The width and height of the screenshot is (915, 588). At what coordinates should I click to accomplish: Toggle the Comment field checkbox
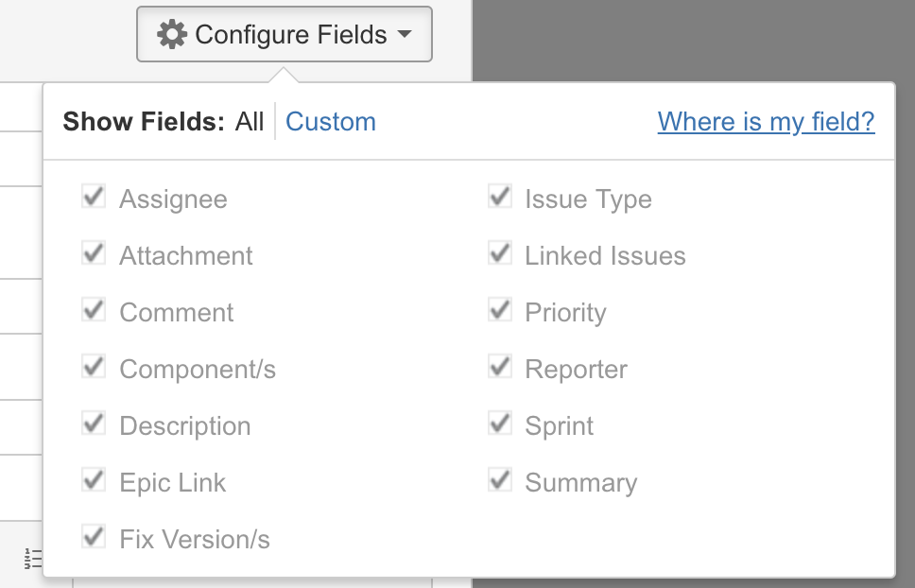pyautogui.click(x=94, y=311)
